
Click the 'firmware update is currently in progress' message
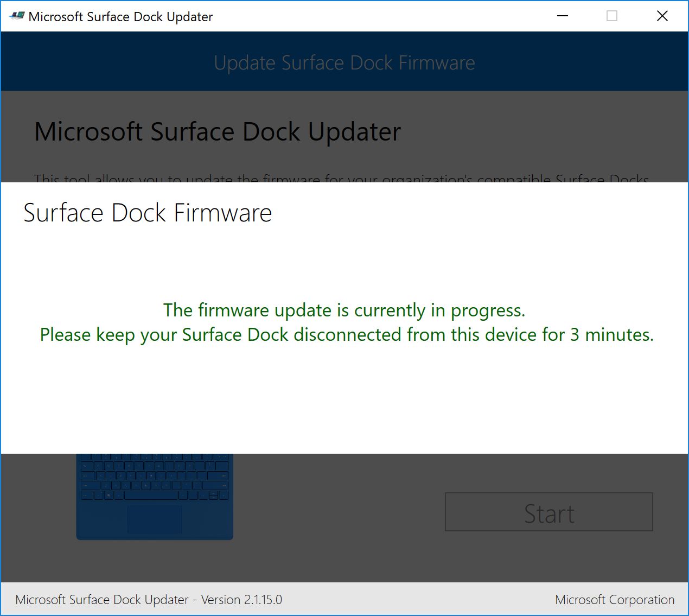point(344,310)
